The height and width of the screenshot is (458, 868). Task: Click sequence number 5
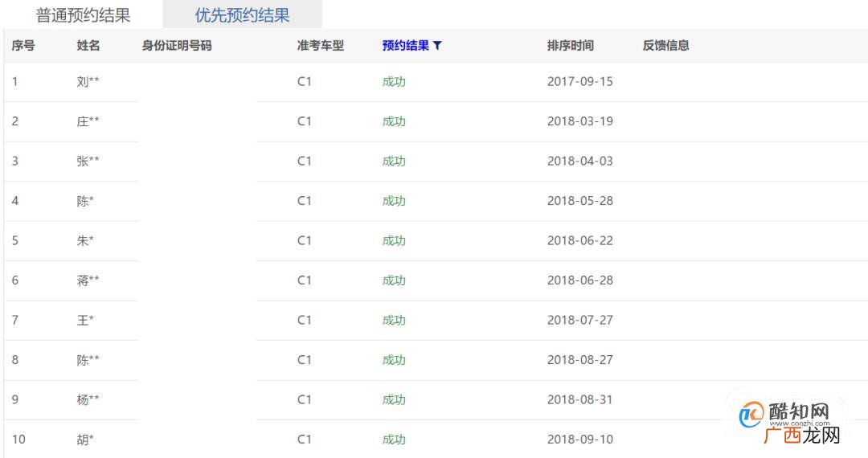tap(15, 240)
